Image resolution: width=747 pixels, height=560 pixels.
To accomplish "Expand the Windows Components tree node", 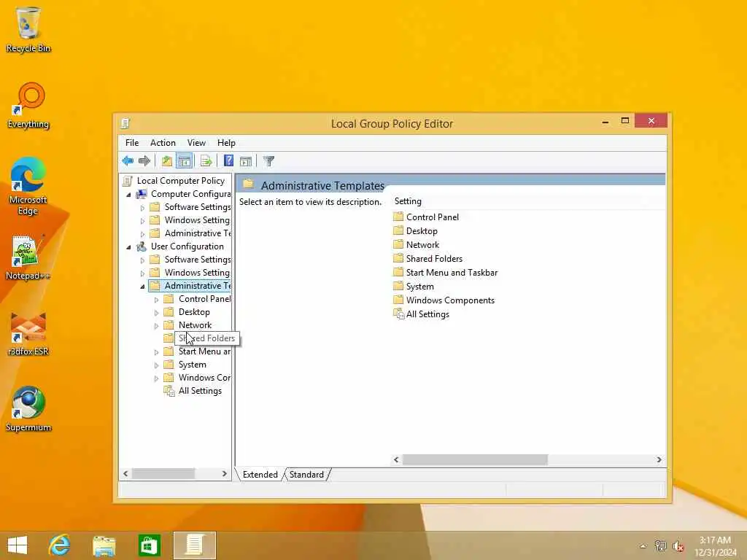I will click(156, 378).
